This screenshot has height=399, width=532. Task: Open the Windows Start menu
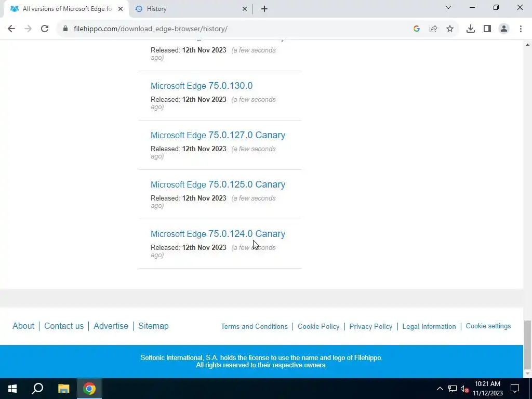click(x=12, y=389)
